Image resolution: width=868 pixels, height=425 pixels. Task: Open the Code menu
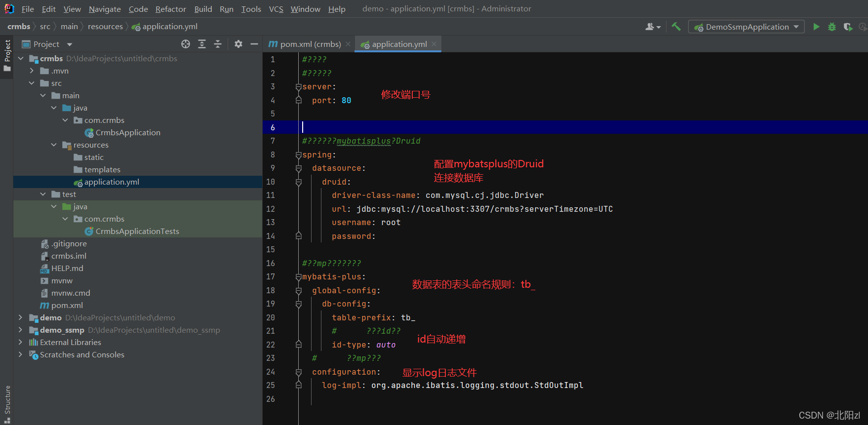(138, 9)
